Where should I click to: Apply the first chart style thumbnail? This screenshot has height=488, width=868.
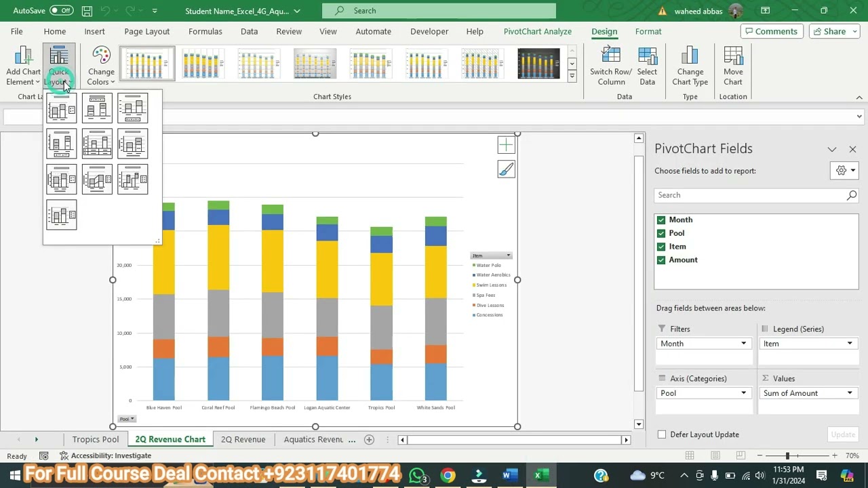(147, 63)
